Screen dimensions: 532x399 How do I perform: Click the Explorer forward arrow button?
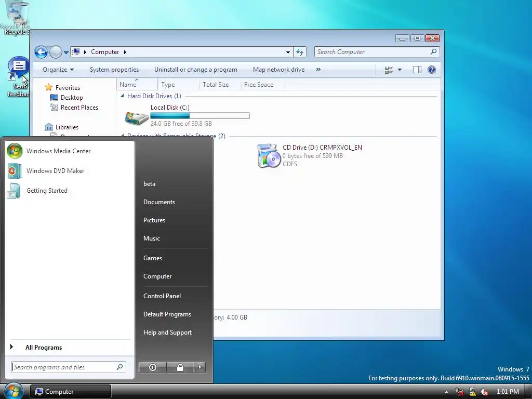tap(56, 52)
